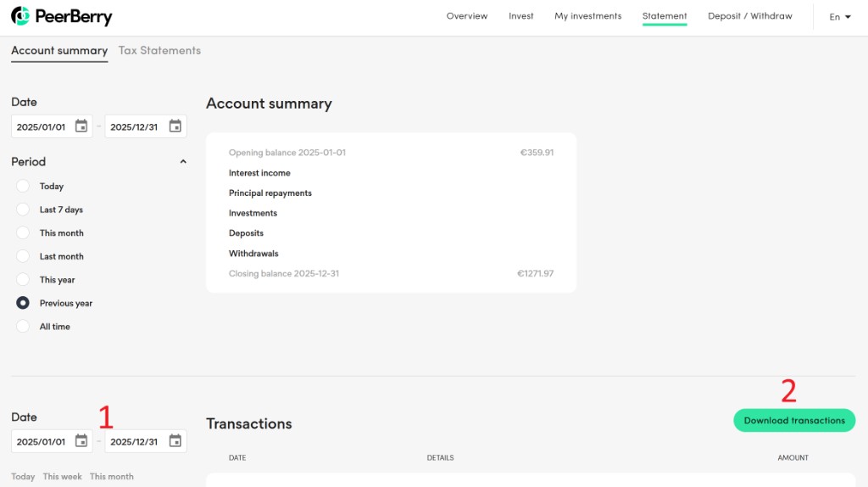The image size is (868, 487).
Task: Select the Today period radio button
Action: click(23, 186)
